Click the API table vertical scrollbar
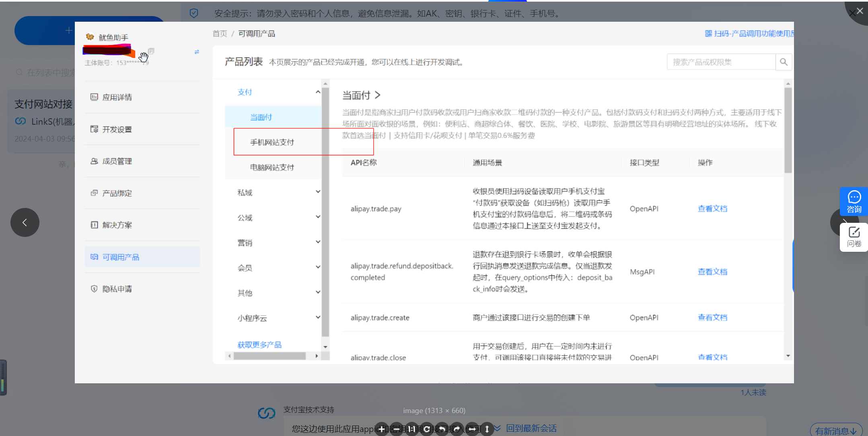 click(x=788, y=130)
